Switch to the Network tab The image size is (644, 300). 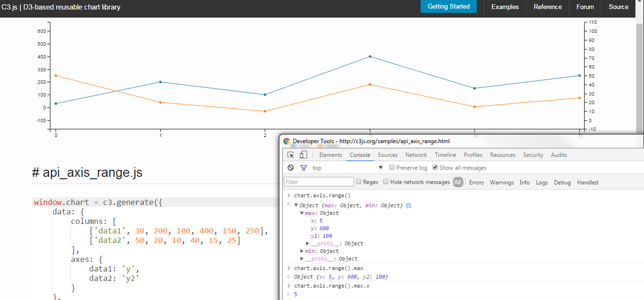coord(416,155)
